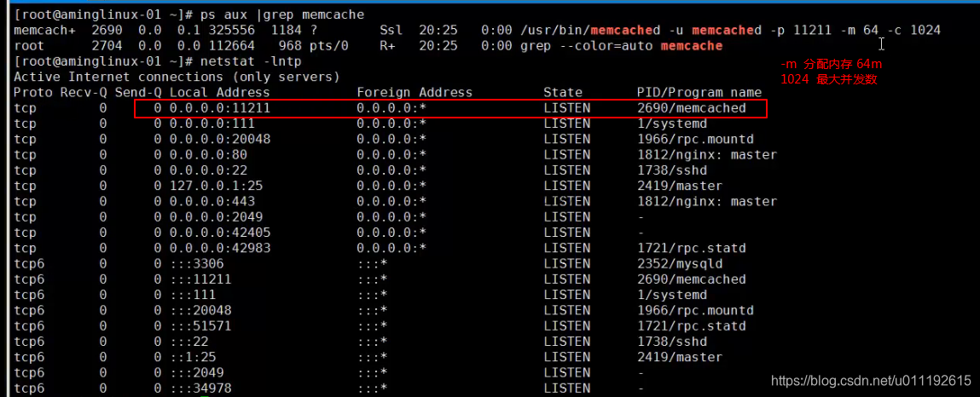Click local address '0.0.0.0:80'

(208, 155)
